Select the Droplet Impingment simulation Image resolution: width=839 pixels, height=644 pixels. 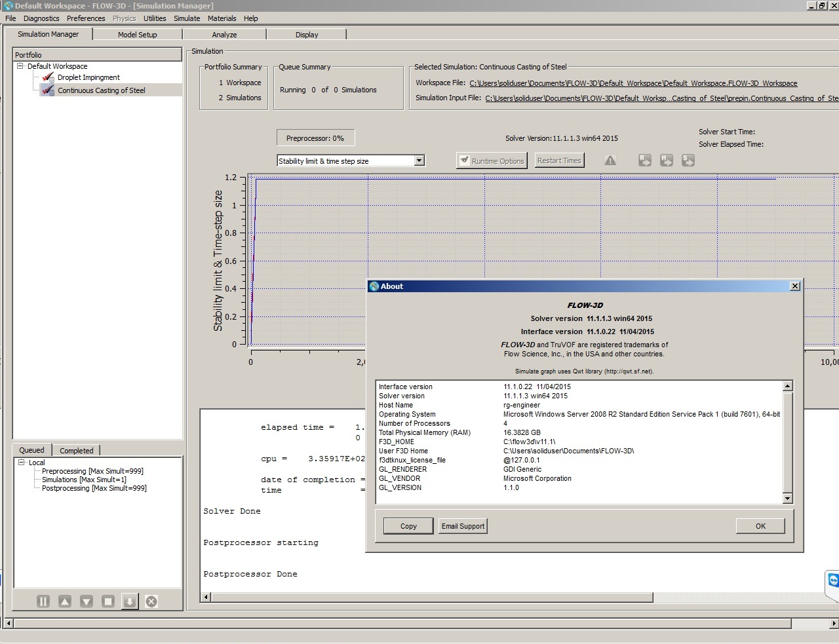pos(88,77)
